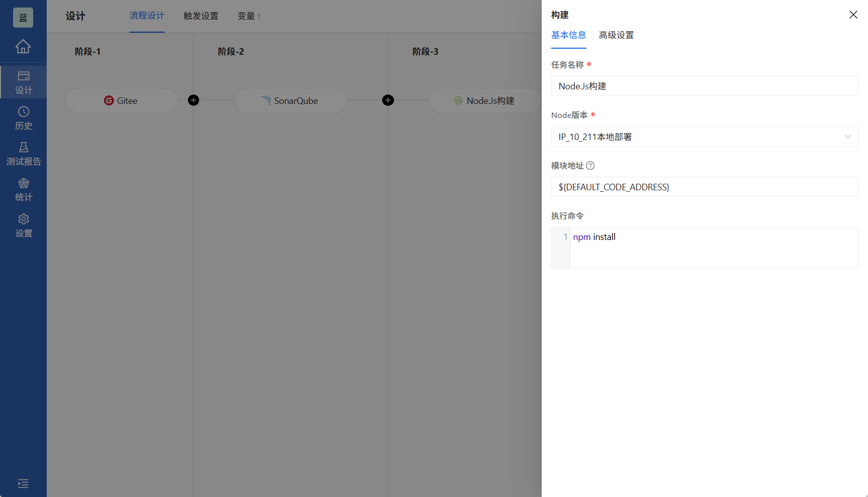This screenshot has width=868, height=497.
Task: Expand the IP_10_211本地部署 version selector
Action: (848, 137)
